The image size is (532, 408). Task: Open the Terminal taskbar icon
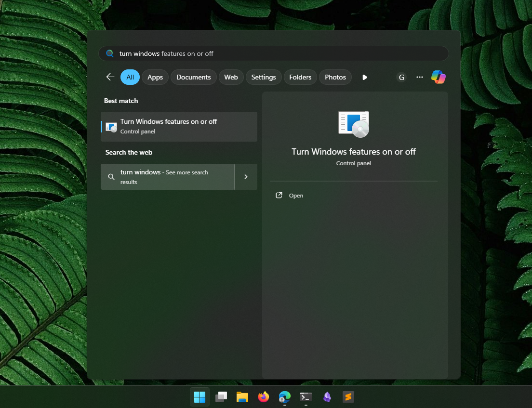click(306, 397)
